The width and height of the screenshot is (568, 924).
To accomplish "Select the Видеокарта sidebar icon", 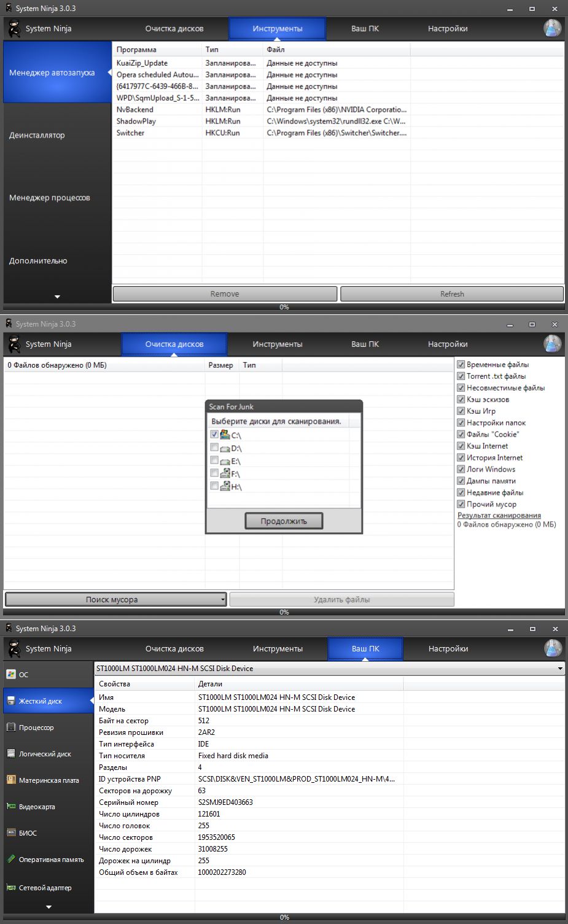I will click(x=11, y=807).
